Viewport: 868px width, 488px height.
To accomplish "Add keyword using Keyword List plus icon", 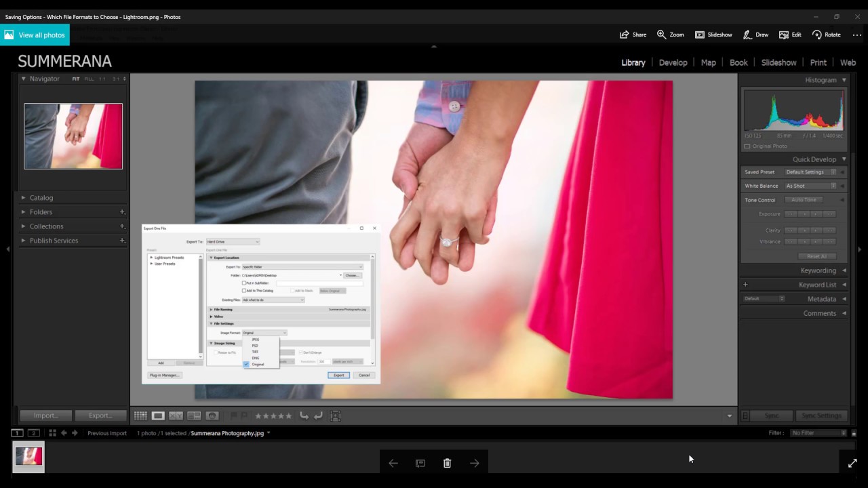I will (x=745, y=285).
